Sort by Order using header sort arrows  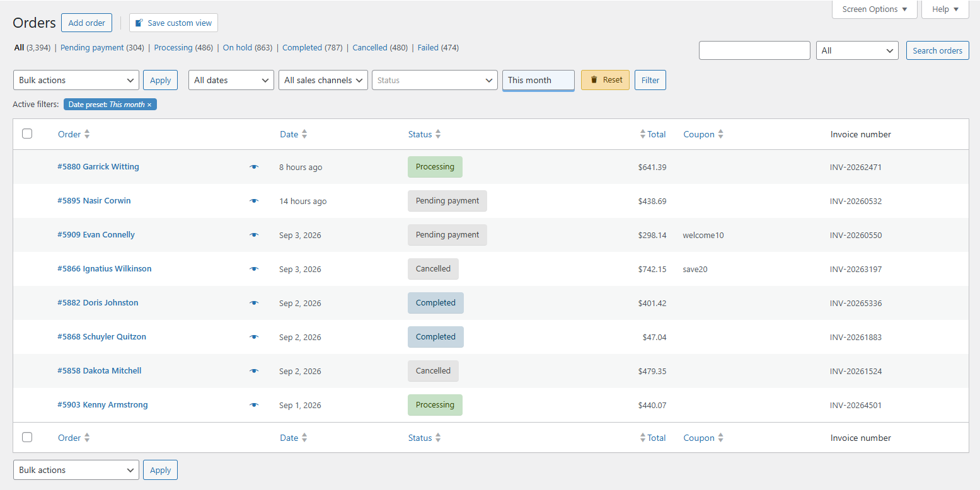[x=87, y=134]
